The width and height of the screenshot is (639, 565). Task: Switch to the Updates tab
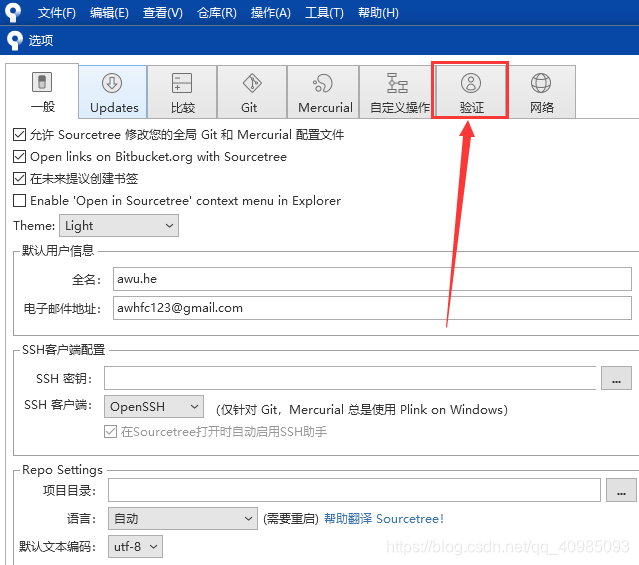coord(113,92)
